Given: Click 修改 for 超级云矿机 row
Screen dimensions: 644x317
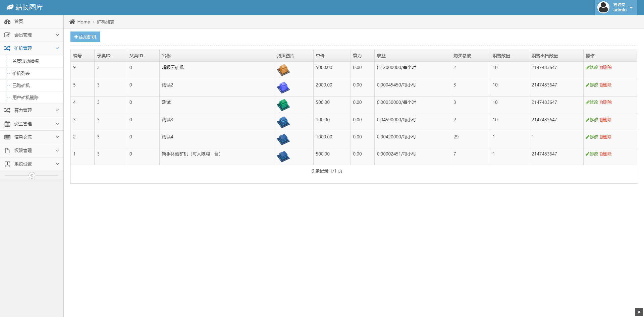Looking at the screenshot, I should tap(592, 67).
